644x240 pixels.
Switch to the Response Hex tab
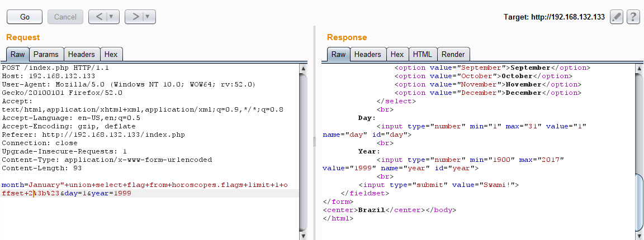[397, 54]
